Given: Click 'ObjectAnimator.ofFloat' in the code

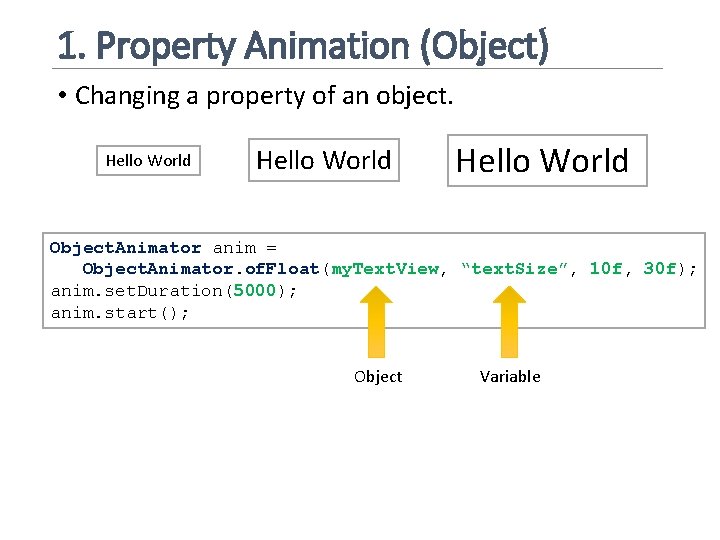Looking at the screenshot, I should [x=201, y=269].
